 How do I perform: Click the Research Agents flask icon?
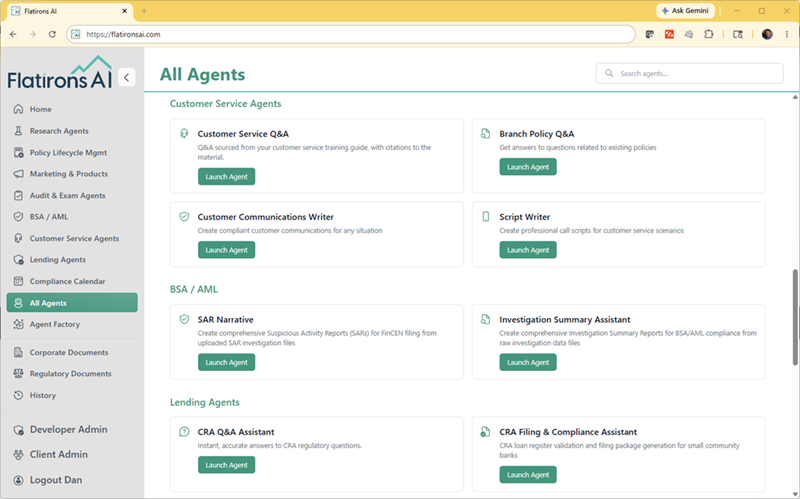pos(18,131)
